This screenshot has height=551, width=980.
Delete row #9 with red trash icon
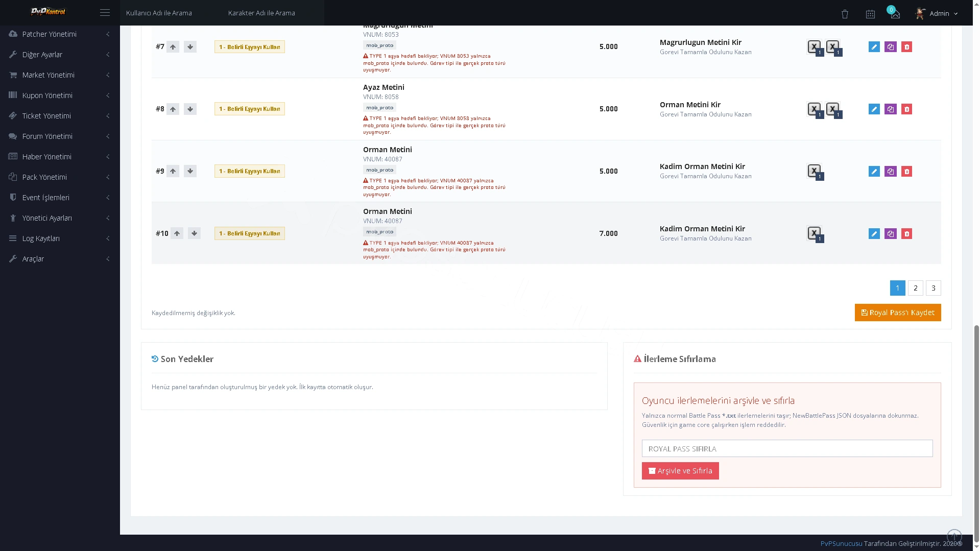906,172
